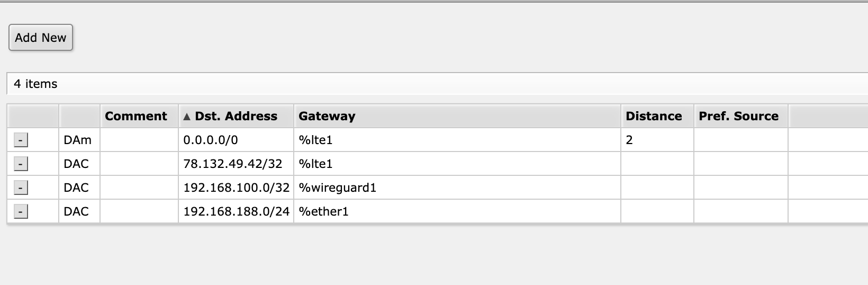Open the 192.168.188.0/24 route entry

(236, 211)
